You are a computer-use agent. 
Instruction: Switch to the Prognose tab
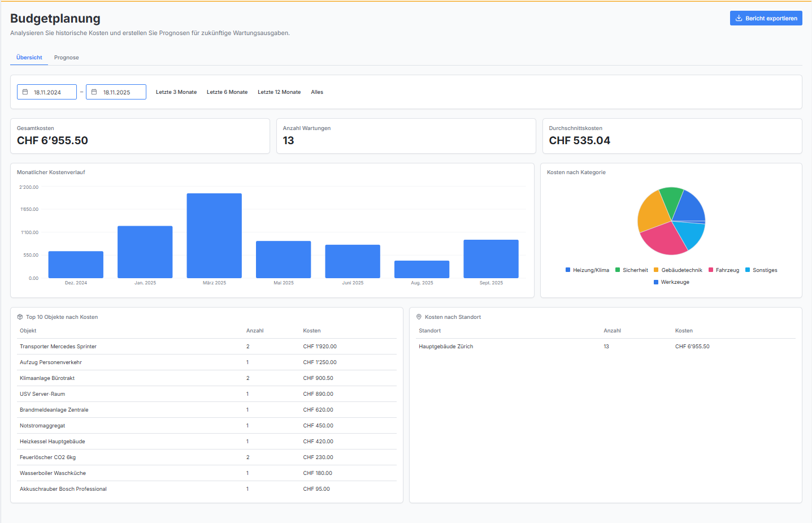67,58
